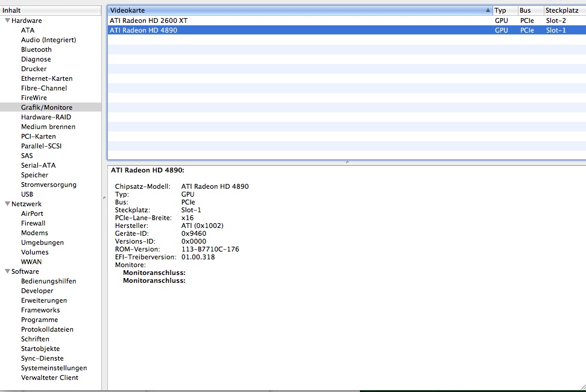Click the ROM-Version value 113-B7710C-176

click(210, 249)
